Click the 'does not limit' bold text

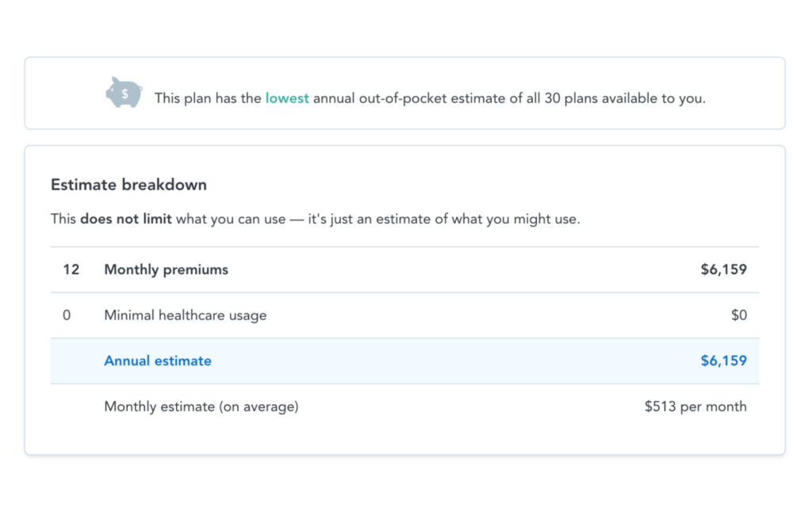click(126, 219)
